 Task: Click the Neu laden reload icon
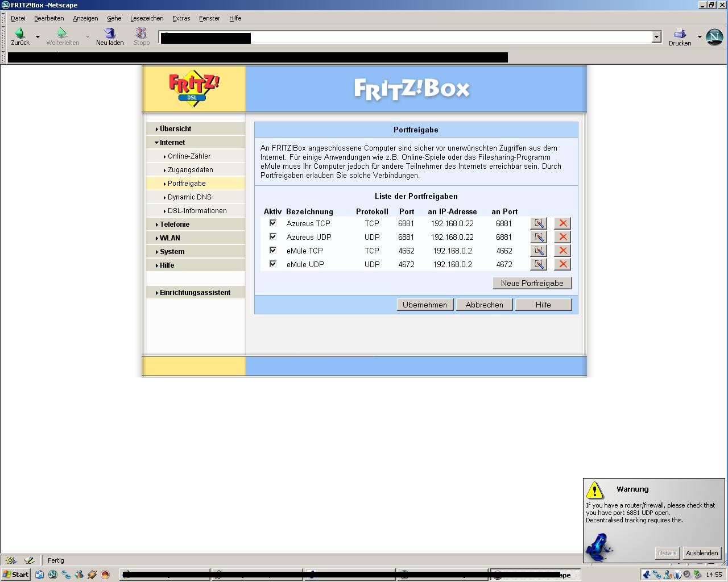(x=110, y=34)
